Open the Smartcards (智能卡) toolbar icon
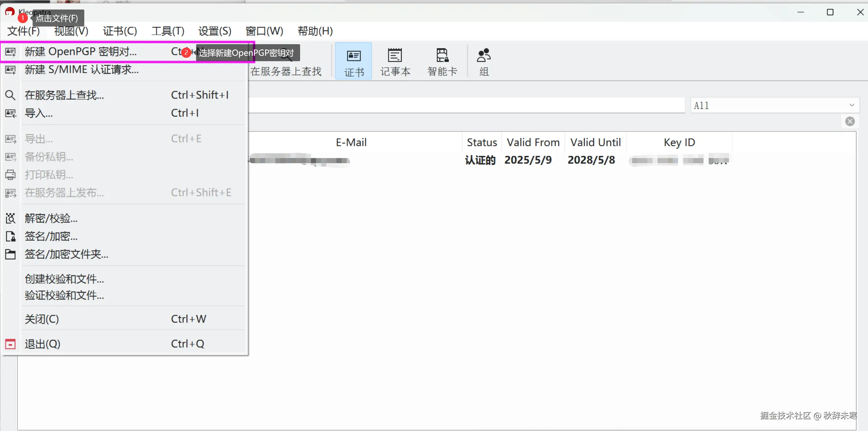 pyautogui.click(x=442, y=61)
